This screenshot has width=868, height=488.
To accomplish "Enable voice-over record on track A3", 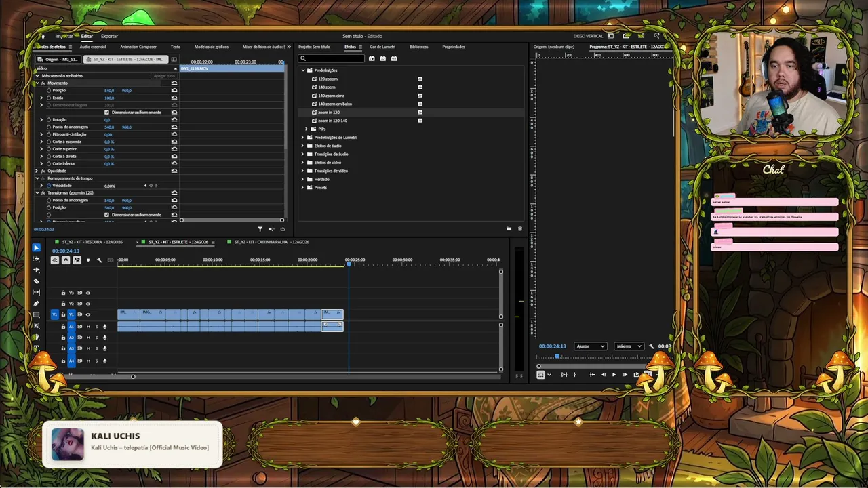I will coord(104,348).
